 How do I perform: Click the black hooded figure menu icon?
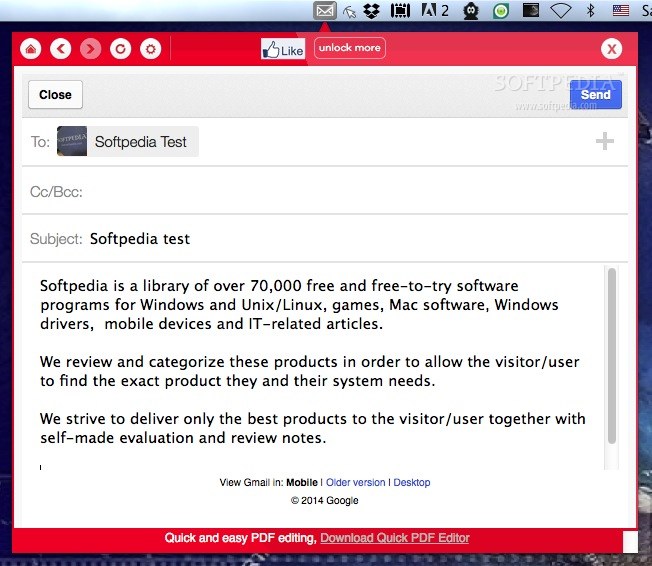click(471, 11)
